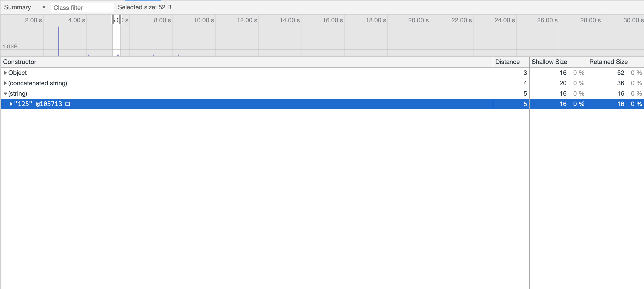The image size is (644, 289).
Task: Sort by the Retained Size column header
Action: coord(608,62)
